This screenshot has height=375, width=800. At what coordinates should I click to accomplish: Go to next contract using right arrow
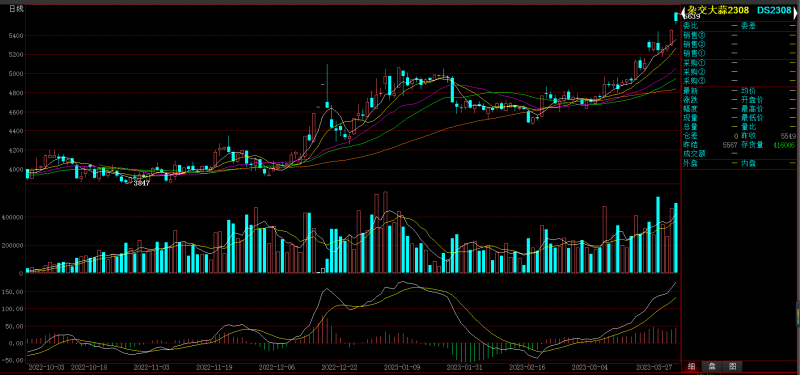[796, 10]
